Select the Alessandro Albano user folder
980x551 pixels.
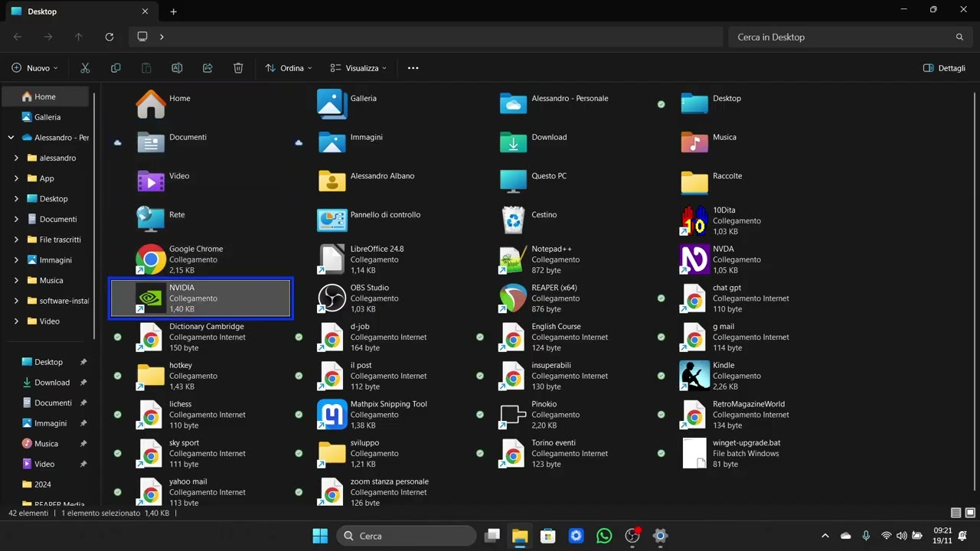coord(382,181)
